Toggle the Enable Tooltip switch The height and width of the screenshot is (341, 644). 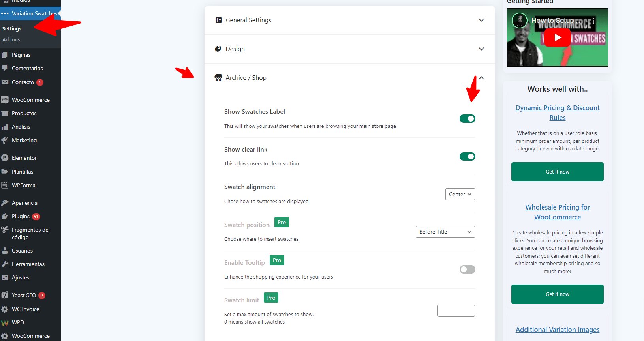(468, 270)
